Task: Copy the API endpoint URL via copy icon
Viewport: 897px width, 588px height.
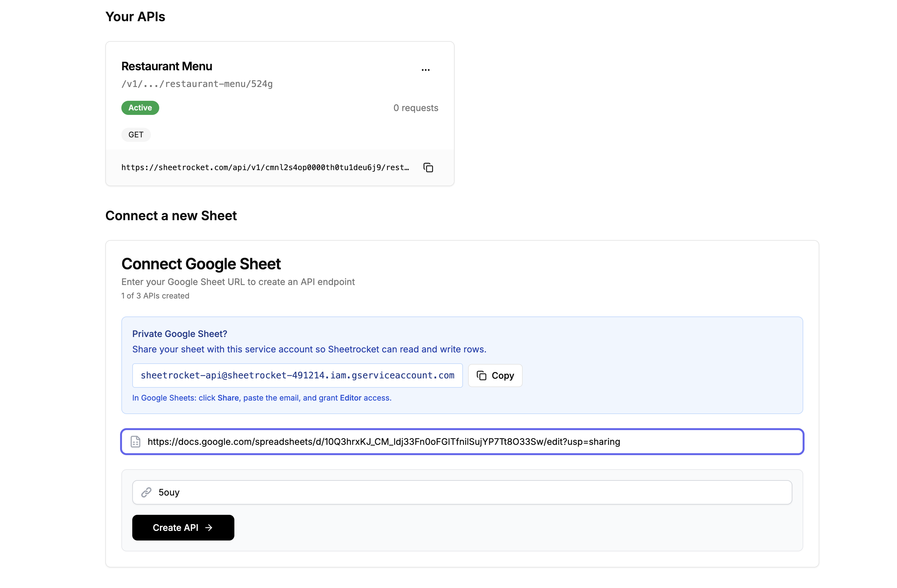Action: click(428, 168)
